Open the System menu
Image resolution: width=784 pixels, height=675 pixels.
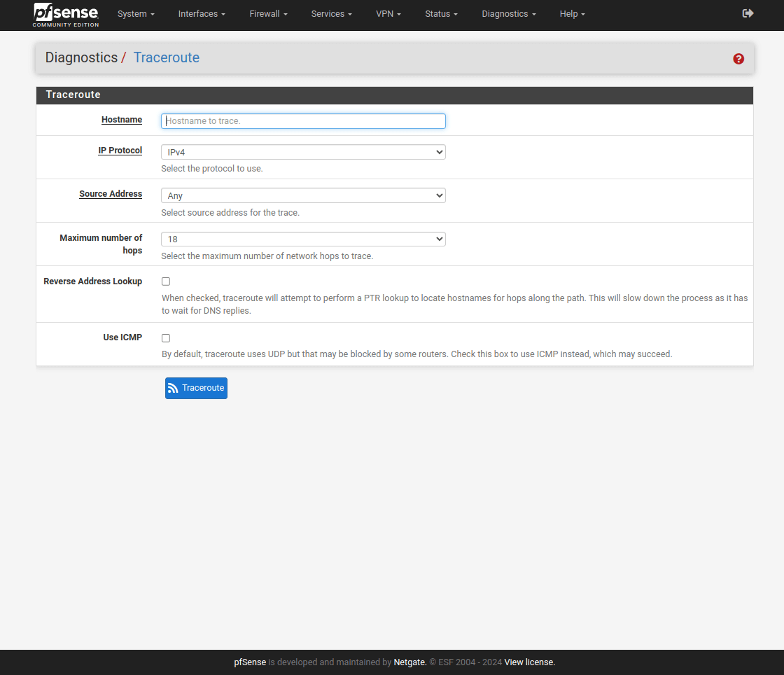pyautogui.click(x=136, y=14)
